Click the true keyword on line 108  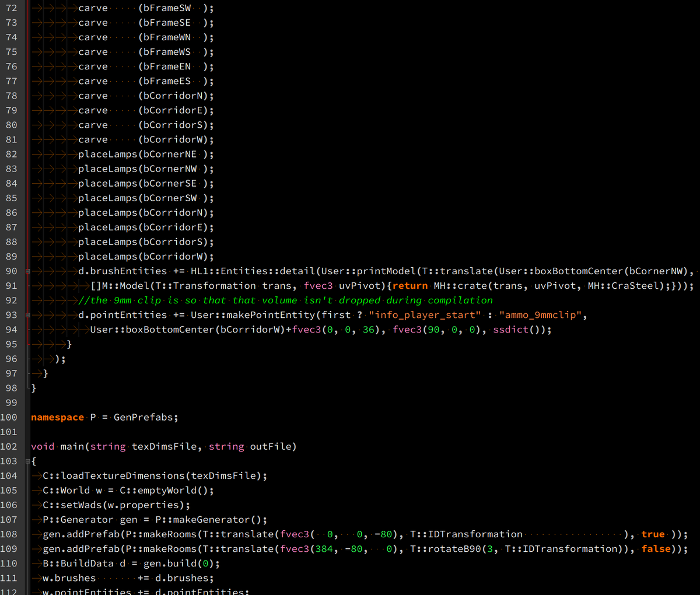coord(653,533)
